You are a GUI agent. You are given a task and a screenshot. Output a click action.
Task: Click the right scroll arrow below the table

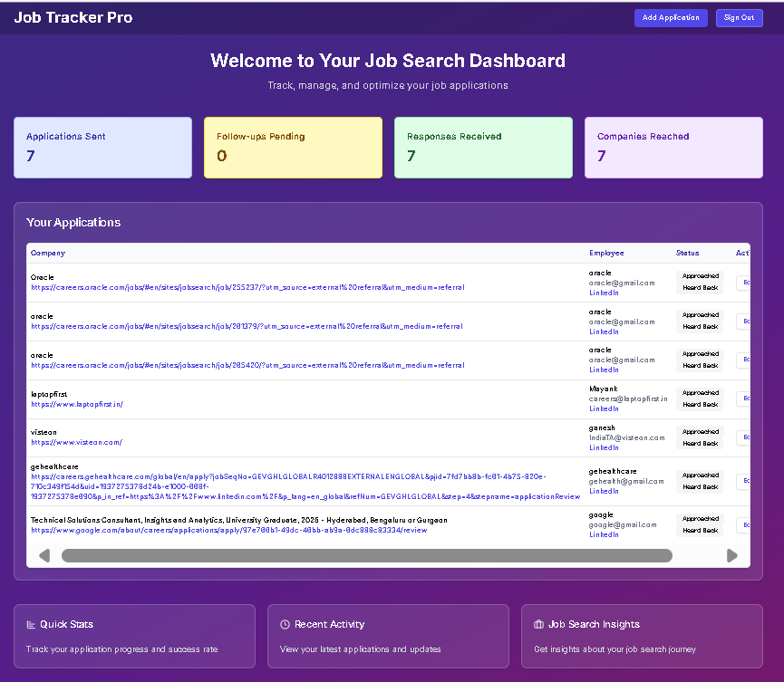(732, 555)
